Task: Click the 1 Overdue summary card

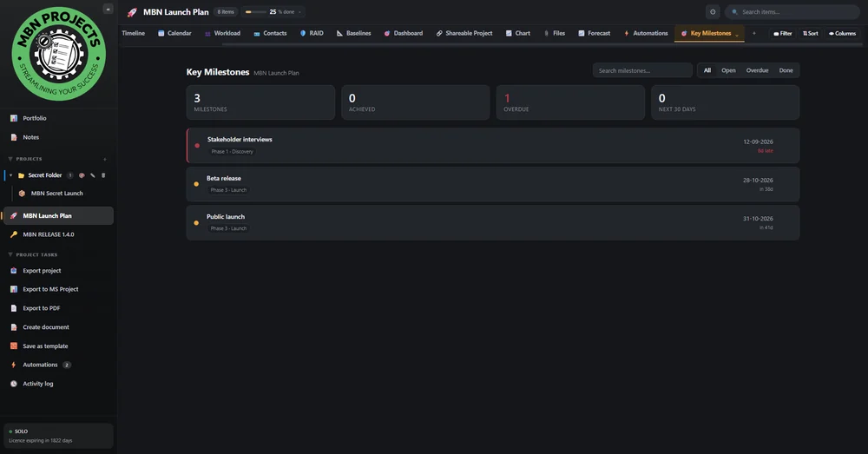Action: coord(570,102)
